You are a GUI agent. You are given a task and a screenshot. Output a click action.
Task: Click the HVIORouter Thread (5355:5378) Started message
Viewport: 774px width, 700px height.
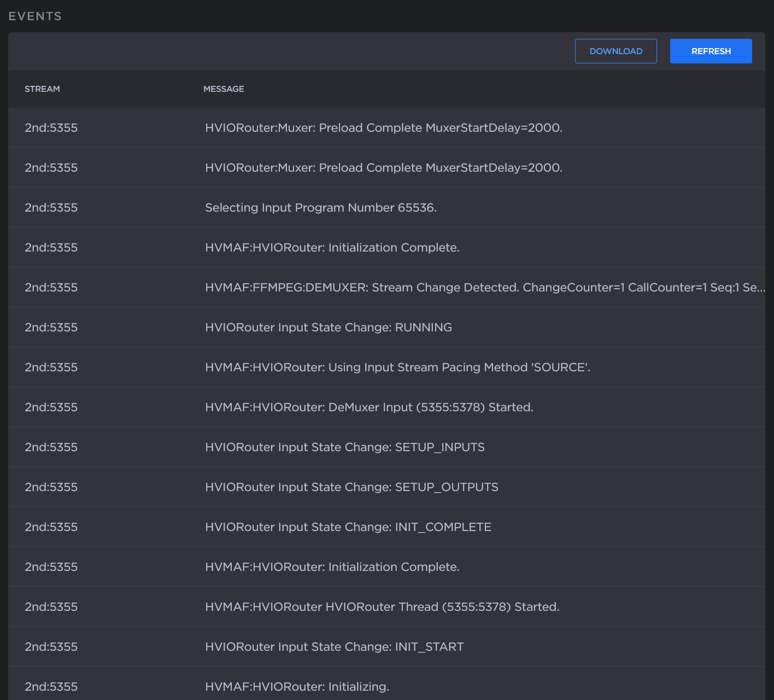pyautogui.click(x=382, y=607)
